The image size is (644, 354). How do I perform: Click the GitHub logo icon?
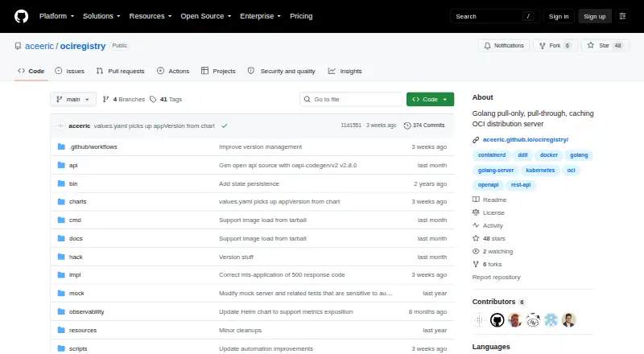[x=22, y=16]
